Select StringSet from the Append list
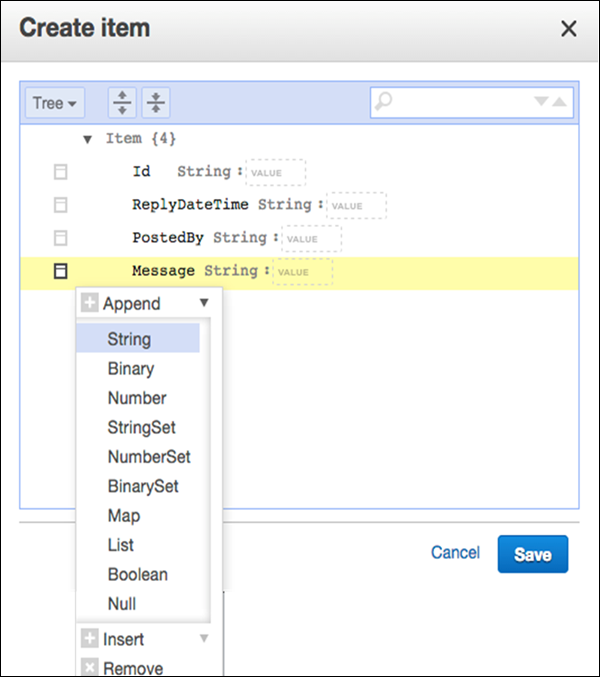This screenshot has height=677, width=600. tap(141, 427)
